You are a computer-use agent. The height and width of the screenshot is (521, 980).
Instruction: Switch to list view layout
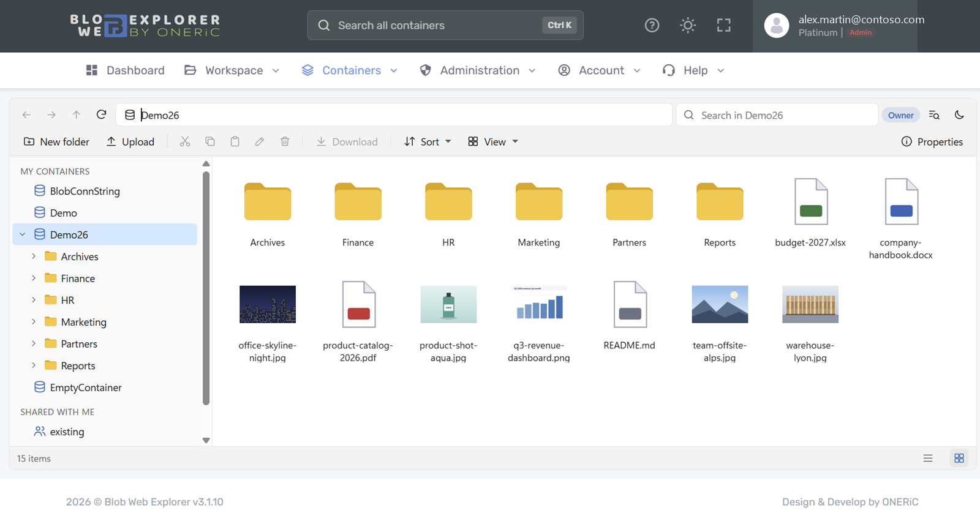click(928, 458)
